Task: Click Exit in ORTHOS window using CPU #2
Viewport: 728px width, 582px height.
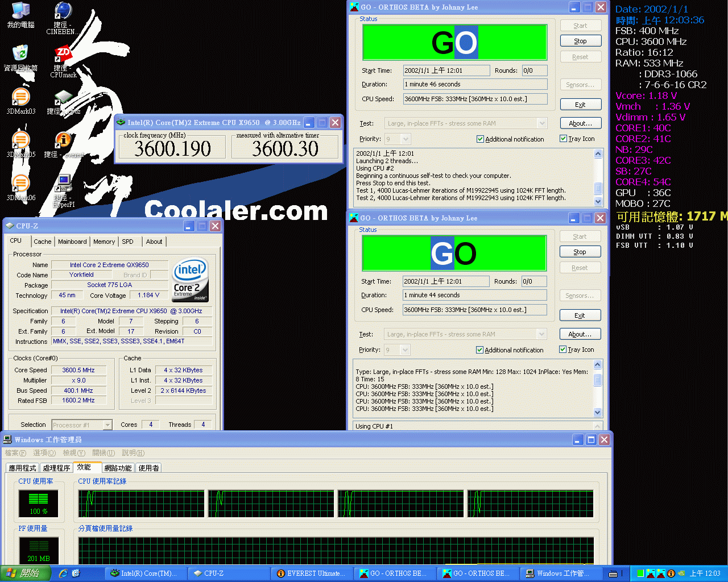Action: (x=581, y=105)
